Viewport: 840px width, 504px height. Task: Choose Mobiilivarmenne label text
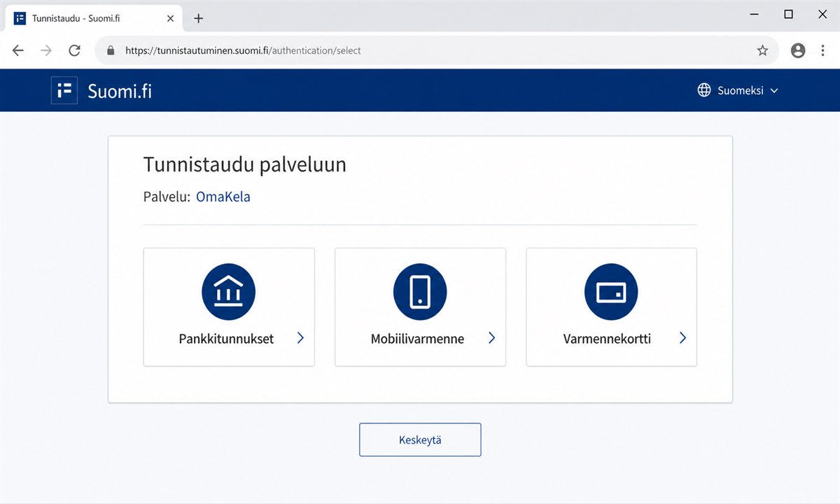click(x=417, y=339)
